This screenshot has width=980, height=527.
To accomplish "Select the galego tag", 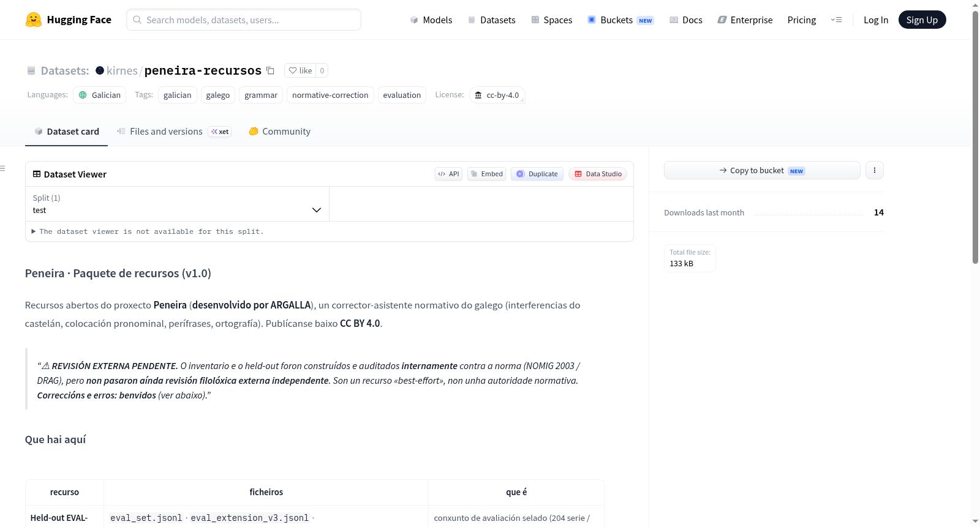I will 218,95.
